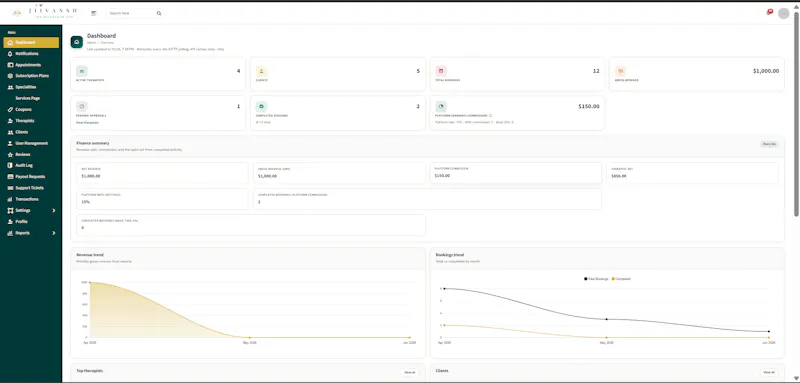Open Specialities in the sidebar
800x383 pixels.
31,87
